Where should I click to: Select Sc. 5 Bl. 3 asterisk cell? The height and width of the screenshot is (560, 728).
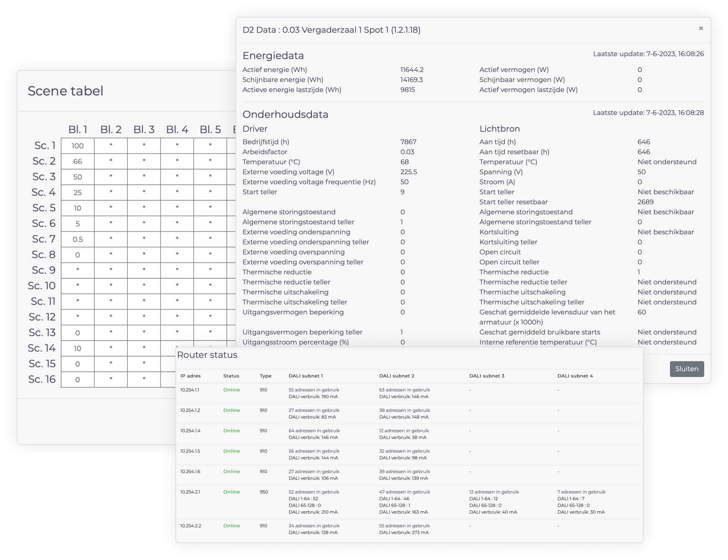click(144, 208)
